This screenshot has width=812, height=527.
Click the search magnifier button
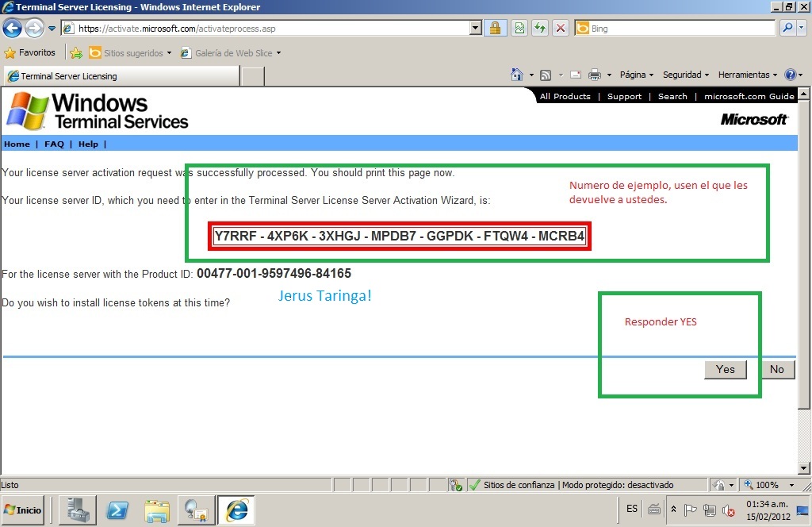click(787, 28)
